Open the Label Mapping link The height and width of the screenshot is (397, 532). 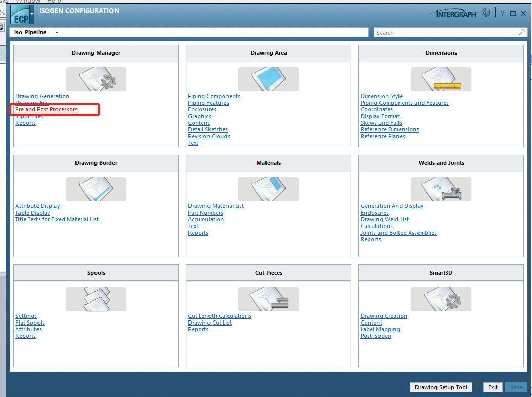click(x=381, y=330)
